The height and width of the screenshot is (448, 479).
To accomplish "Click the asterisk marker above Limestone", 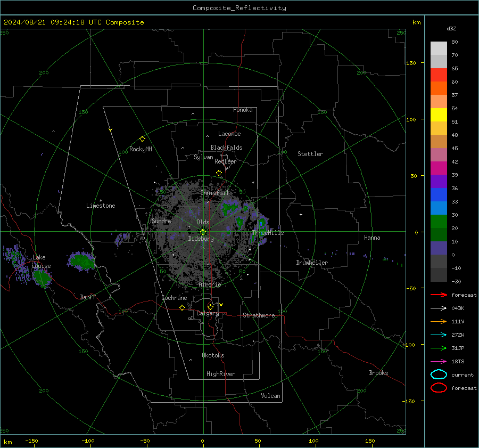I will pos(101,201).
